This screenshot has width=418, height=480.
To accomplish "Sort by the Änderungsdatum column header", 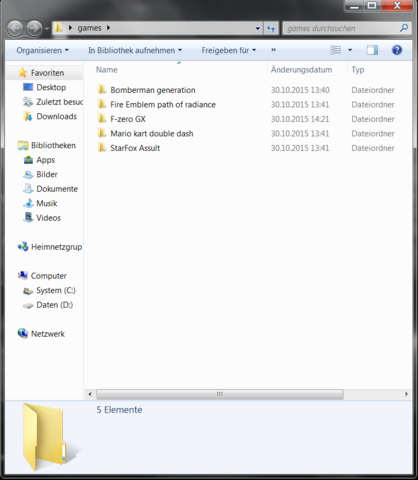I will [301, 70].
